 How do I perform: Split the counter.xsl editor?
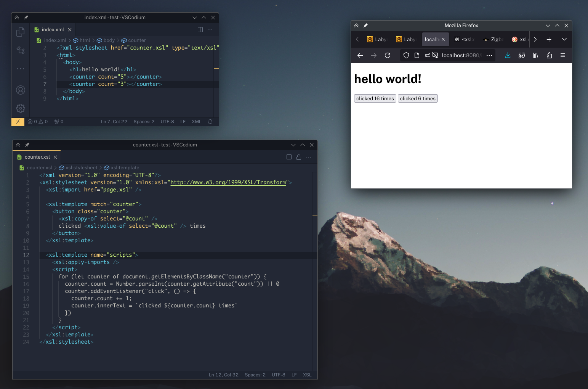tap(289, 157)
